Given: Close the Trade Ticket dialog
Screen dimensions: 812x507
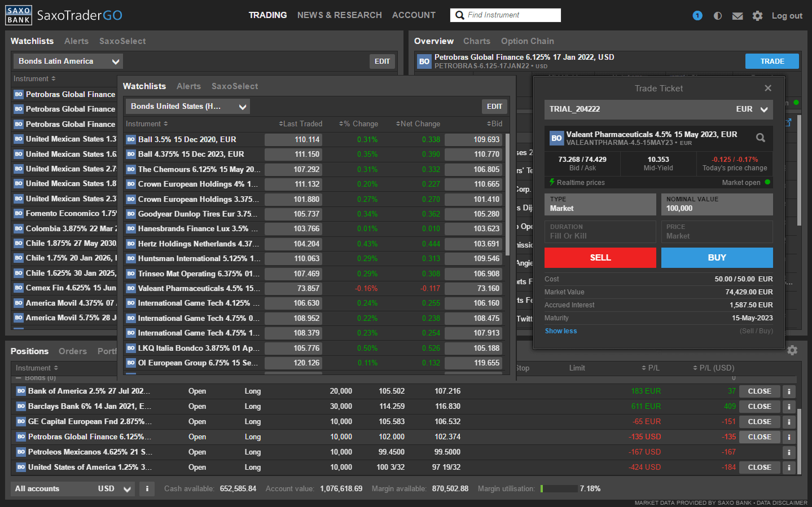Looking at the screenshot, I should (x=768, y=88).
